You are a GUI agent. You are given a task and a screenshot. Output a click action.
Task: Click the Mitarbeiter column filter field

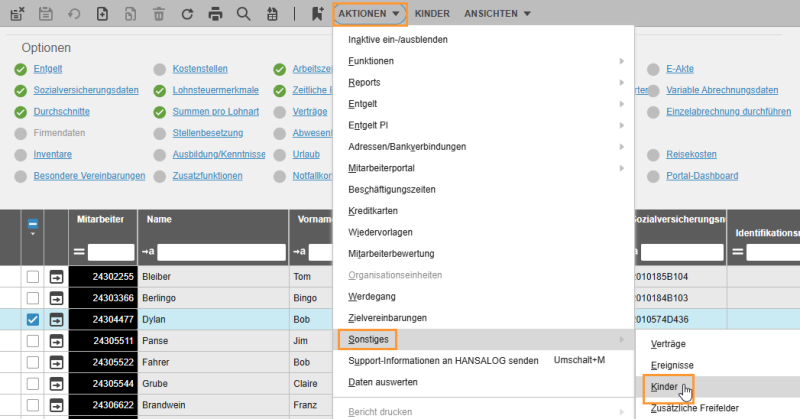(111, 252)
